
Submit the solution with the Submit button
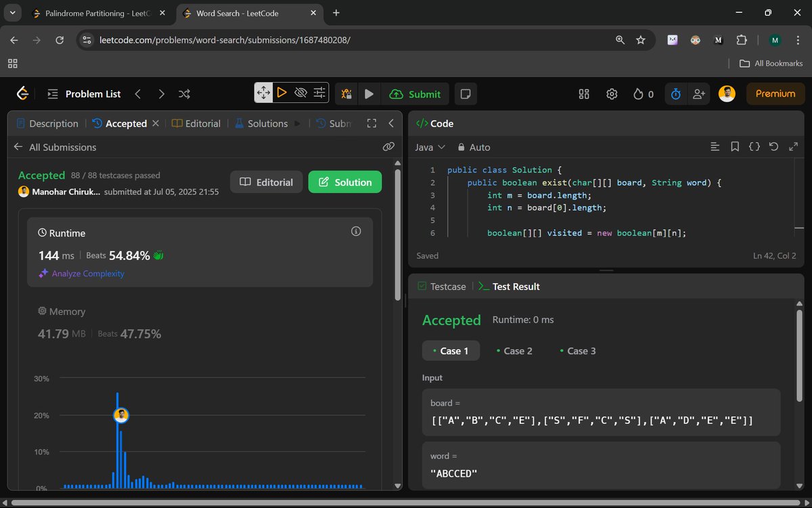coord(415,94)
